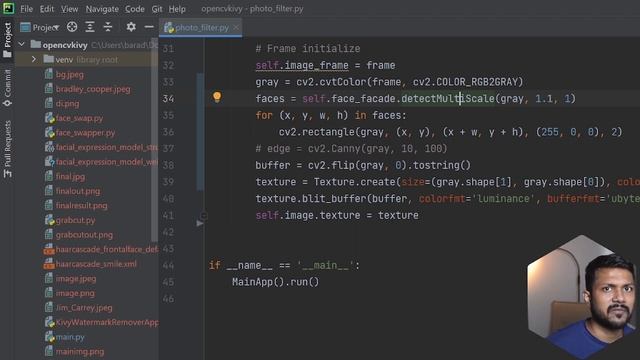Close the photo_filter.py tab
Image resolution: width=640 pixels, height=360 pixels.
[x=236, y=28]
